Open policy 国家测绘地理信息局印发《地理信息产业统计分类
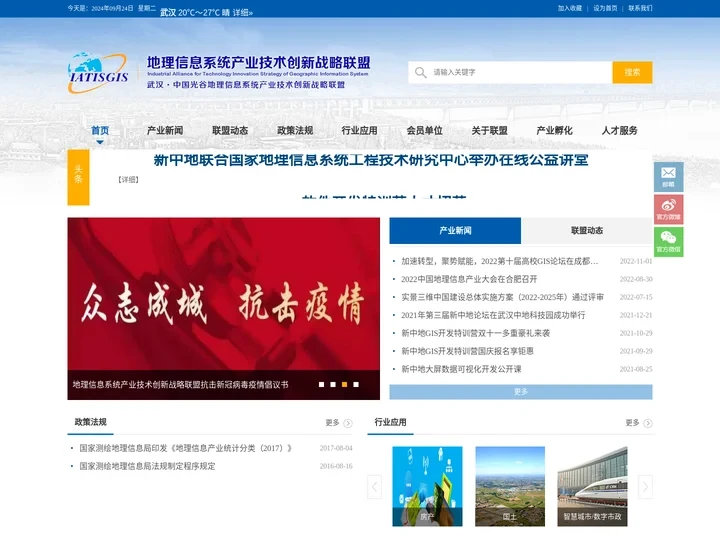The image size is (720, 540). (x=186, y=448)
